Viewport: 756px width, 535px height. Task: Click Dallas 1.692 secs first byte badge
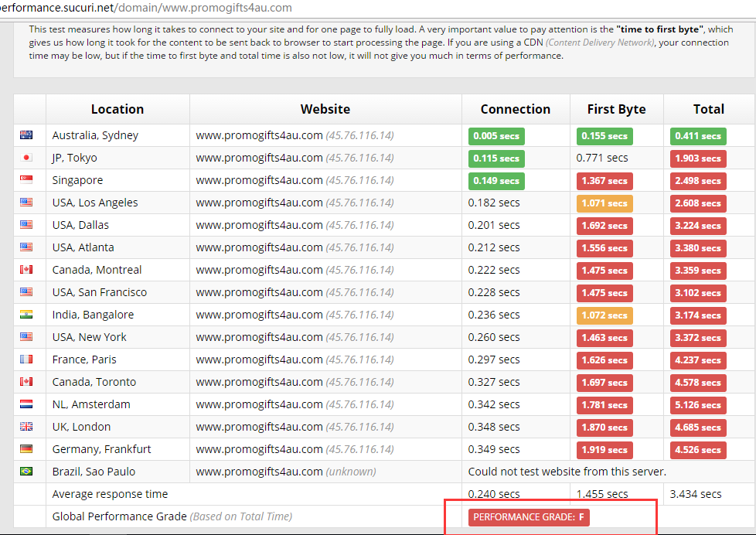point(604,226)
